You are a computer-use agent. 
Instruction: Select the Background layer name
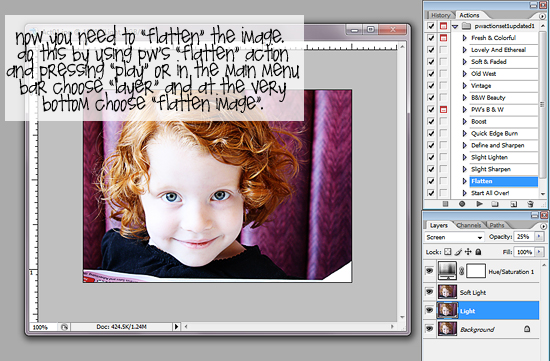pyautogui.click(x=477, y=329)
